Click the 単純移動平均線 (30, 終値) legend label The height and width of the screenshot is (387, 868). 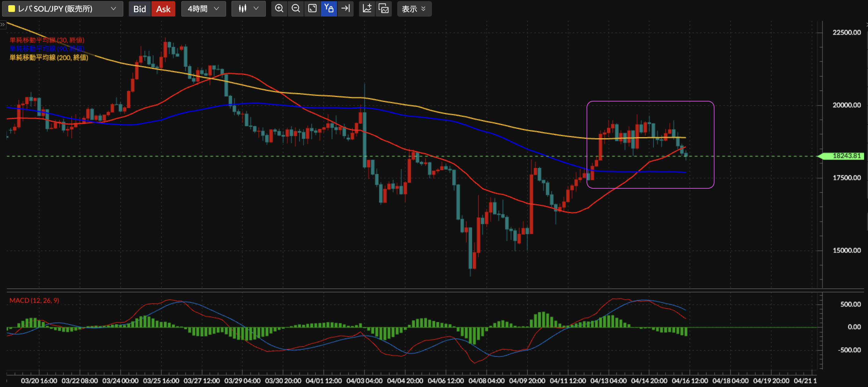pyautogui.click(x=47, y=40)
